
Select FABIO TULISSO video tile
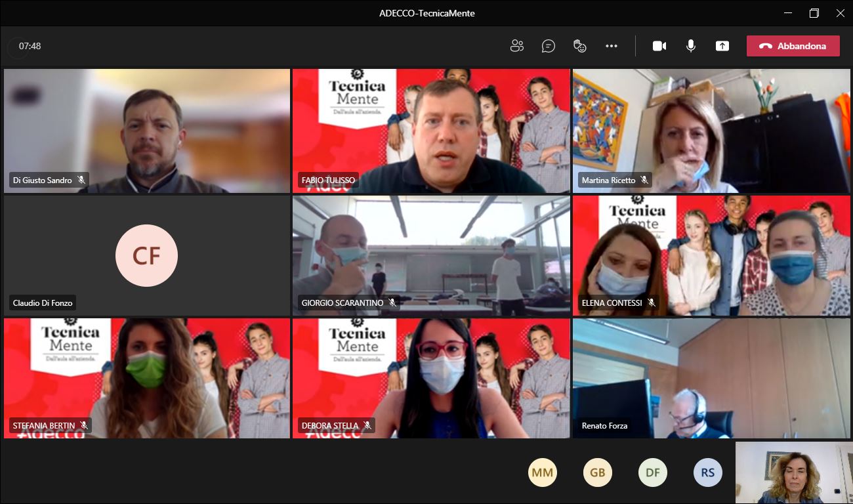431,131
